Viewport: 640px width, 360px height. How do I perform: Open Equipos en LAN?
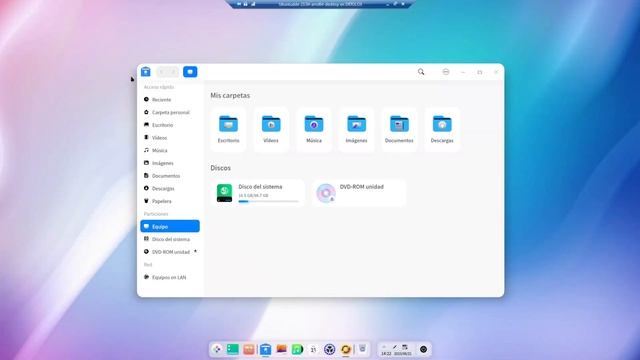click(170, 277)
